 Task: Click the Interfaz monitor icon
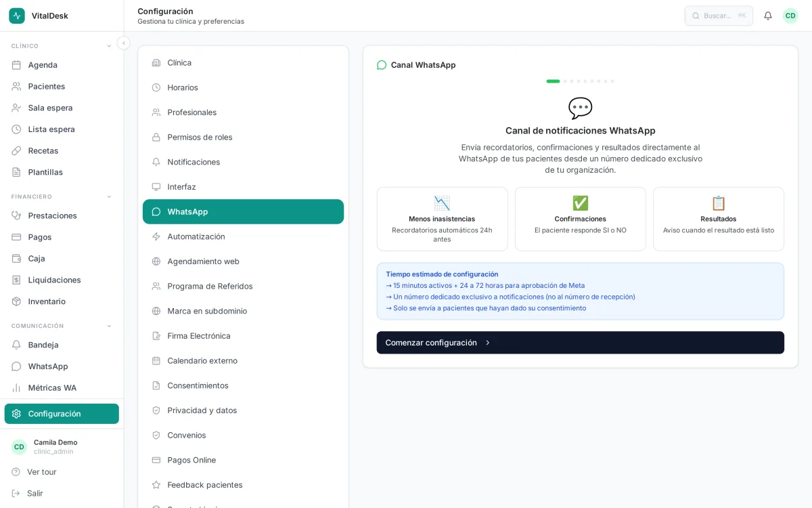156,187
